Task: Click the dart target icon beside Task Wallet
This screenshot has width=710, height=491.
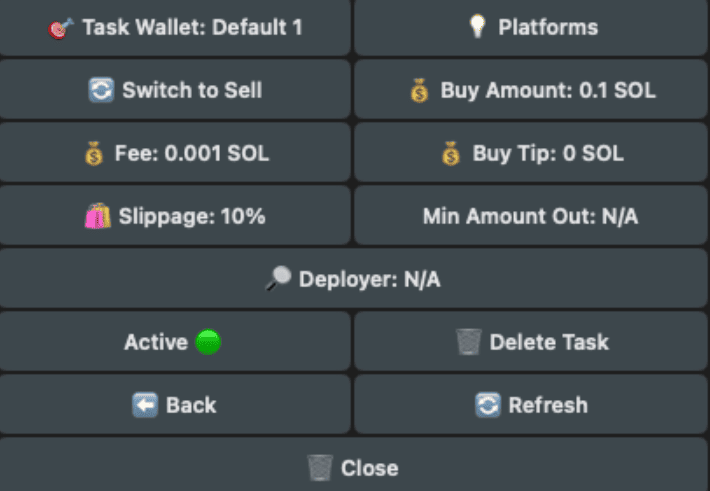Action: [x=61, y=28]
